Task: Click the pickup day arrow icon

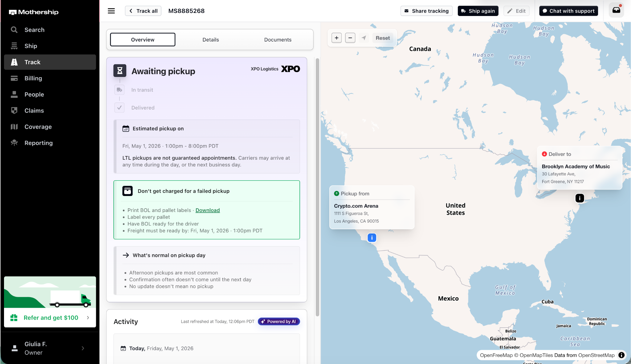Action: [x=126, y=255]
